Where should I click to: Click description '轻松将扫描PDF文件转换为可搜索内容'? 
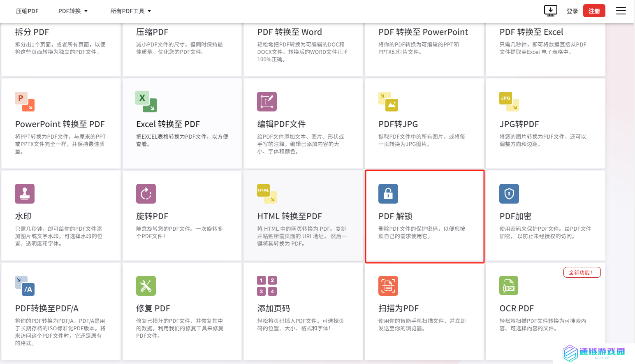[543, 325]
